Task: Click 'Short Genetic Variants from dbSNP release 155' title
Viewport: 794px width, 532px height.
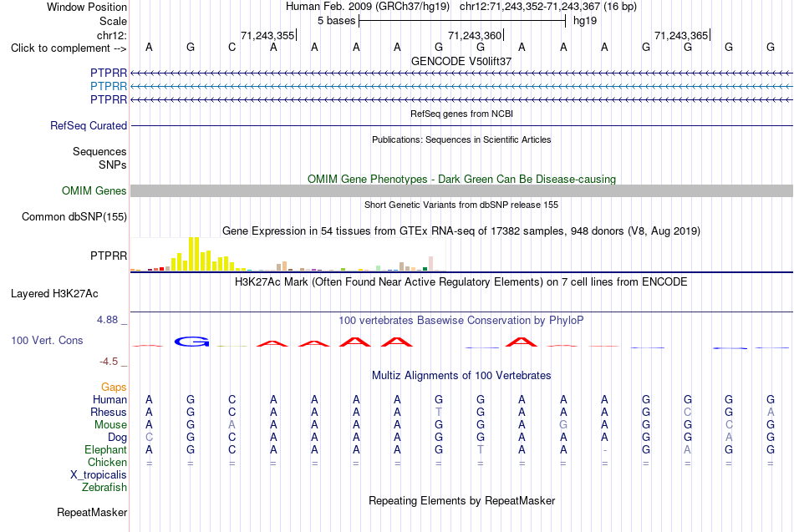Action: point(461,205)
